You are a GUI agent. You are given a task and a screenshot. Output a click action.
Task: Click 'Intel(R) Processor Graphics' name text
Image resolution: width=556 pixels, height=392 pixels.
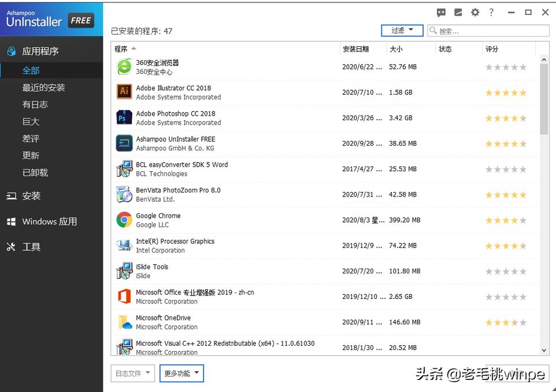(x=175, y=241)
